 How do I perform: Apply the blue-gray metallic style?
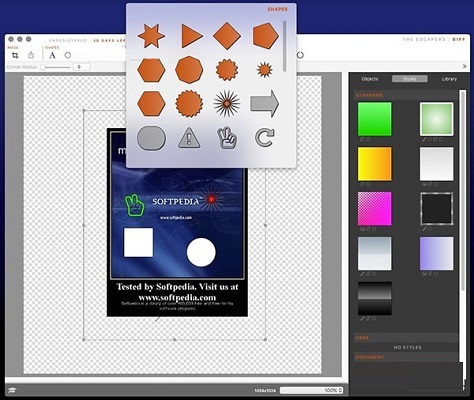tap(375, 254)
